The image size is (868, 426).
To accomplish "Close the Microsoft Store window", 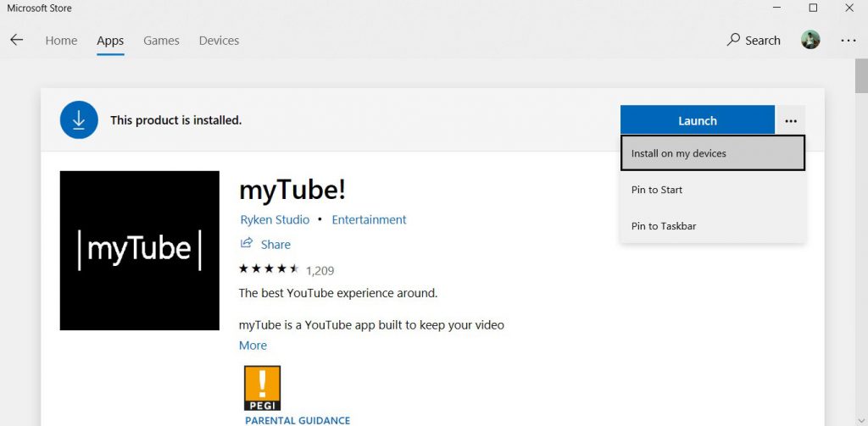I will click(x=849, y=8).
